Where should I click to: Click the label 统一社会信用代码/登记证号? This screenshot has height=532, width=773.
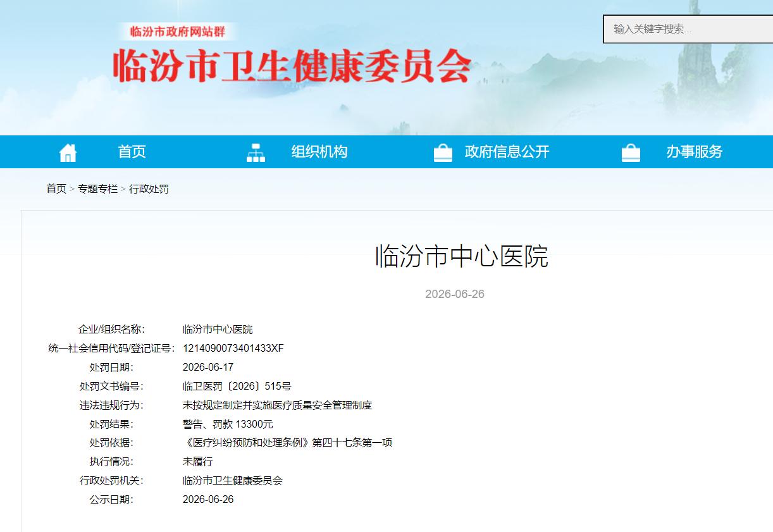coord(111,349)
